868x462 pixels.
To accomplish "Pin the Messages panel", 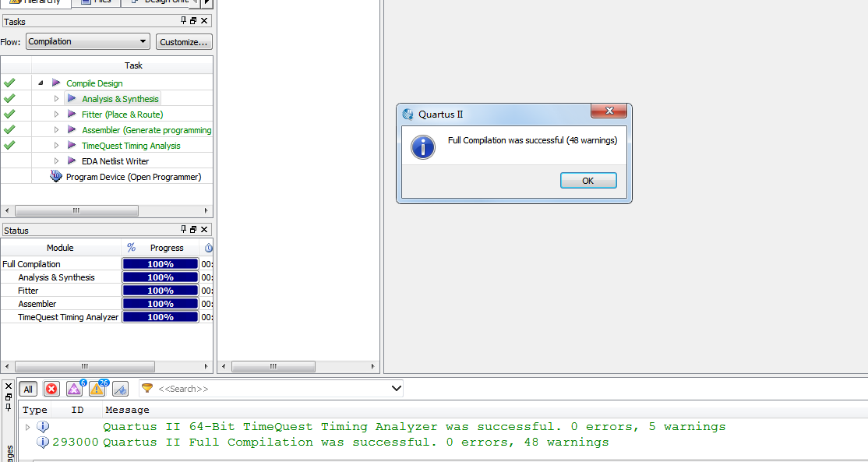I will (x=8, y=407).
